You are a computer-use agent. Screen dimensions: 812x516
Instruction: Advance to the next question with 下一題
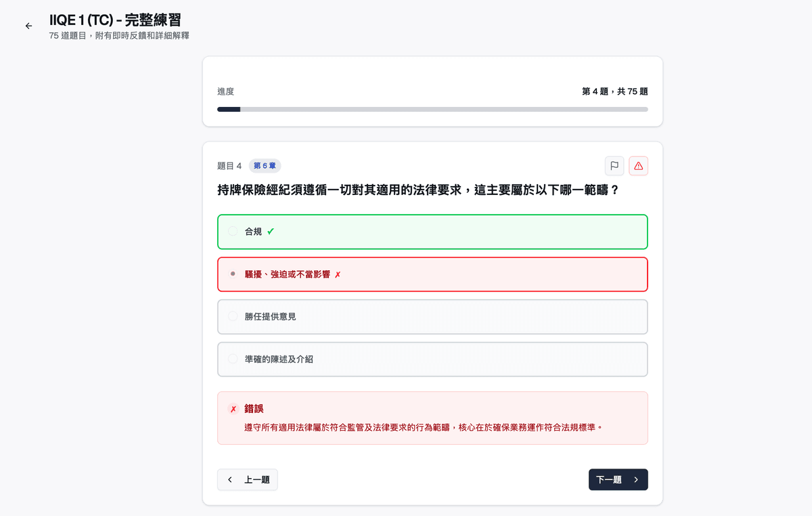618,479
